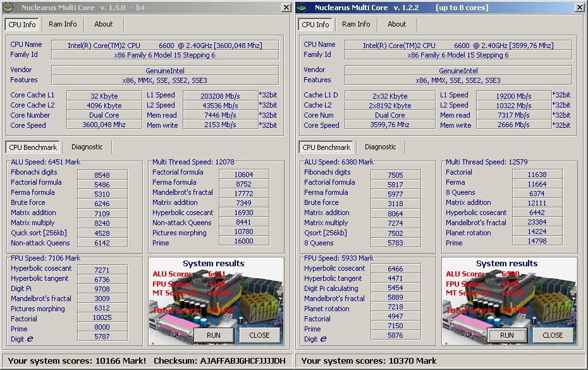Click Core Cache L1 value "32 Kbyte"

(104, 96)
